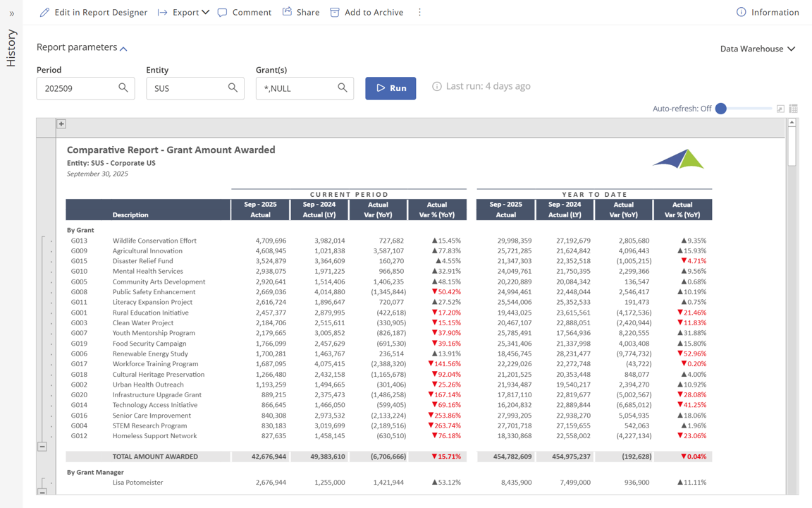Image resolution: width=812 pixels, height=508 pixels.
Task: Click Disaster Relief Fund description
Action: [x=143, y=261]
